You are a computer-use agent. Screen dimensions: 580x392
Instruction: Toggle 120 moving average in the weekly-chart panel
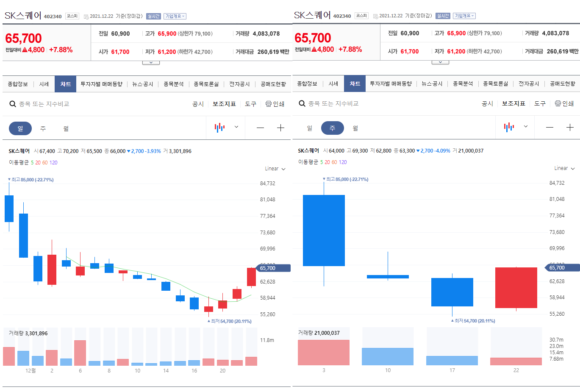pyautogui.click(x=343, y=162)
